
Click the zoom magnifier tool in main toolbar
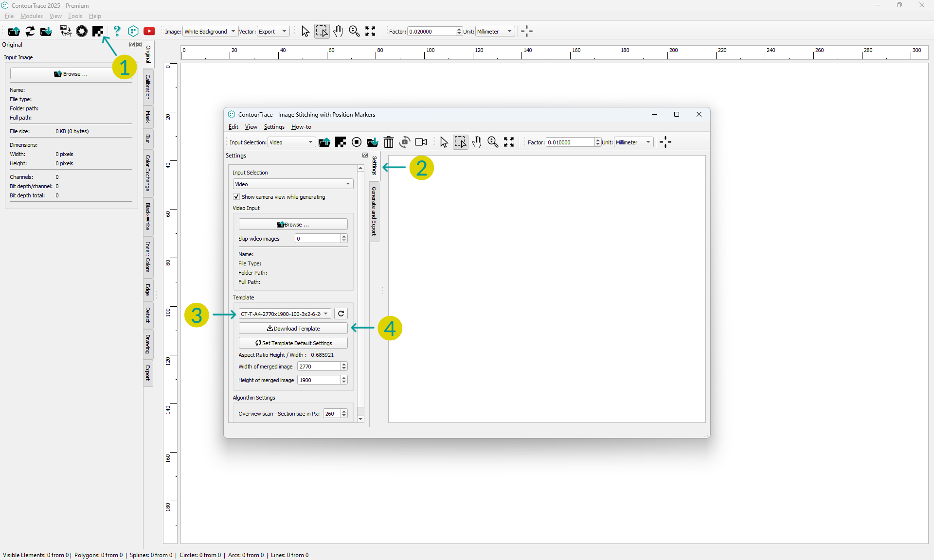click(x=354, y=32)
